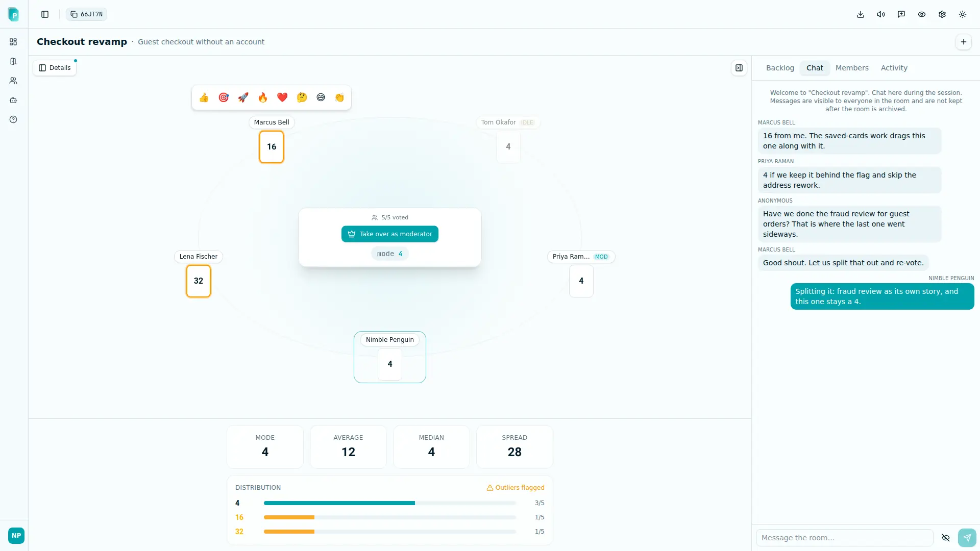The height and width of the screenshot is (551, 980).
Task: Toggle anonymous message crossed-eye icon
Action: 946,538
